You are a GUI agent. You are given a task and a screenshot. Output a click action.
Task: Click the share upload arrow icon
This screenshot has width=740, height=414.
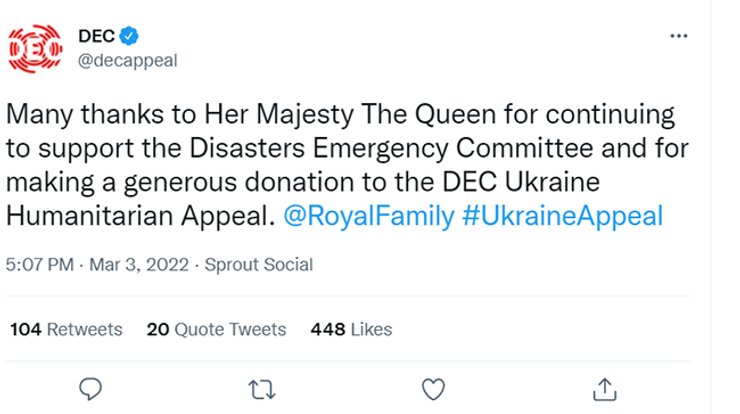pyautogui.click(x=604, y=387)
